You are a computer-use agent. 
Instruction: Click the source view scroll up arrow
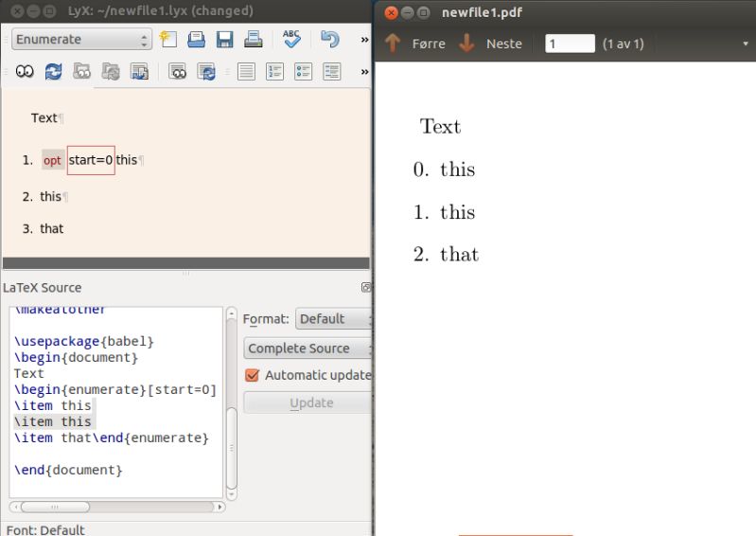[x=232, y=313]
